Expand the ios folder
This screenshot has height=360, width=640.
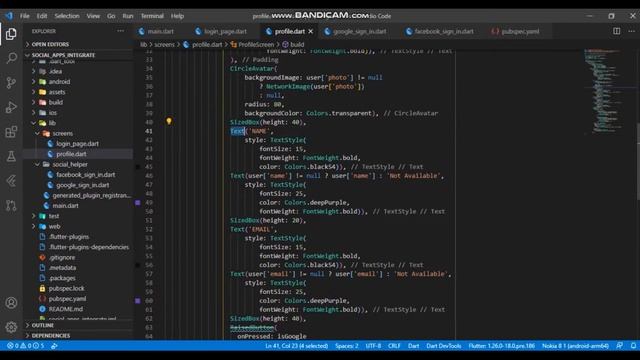[x=53, y=113]
